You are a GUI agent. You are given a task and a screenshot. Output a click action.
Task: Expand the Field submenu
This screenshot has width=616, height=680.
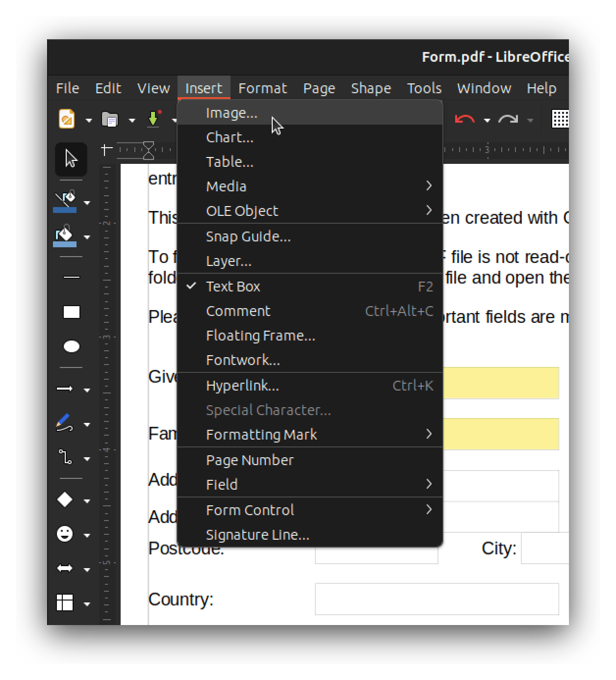[310, 485]
